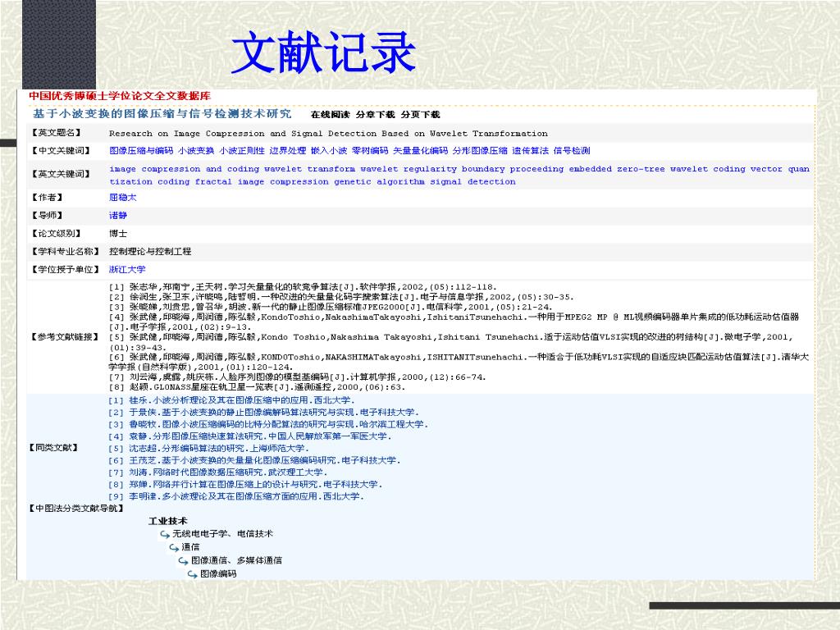This screenshot has width=840, height=630.
Task: Open the thesis title 基于小波变换的图像压缩与信号检测技术研究
Action: pos(162,113)
